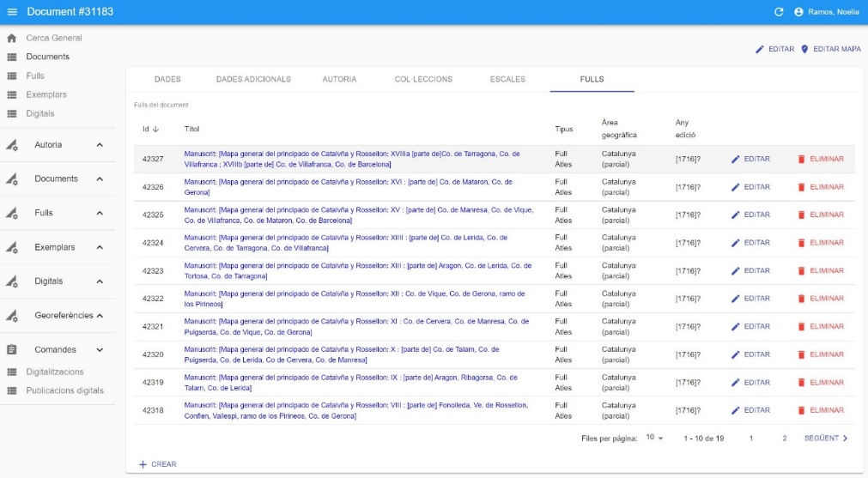Click the pencil icon of the top EDITAR
Viewport: 868px width, 478px height.
[760, 49]
